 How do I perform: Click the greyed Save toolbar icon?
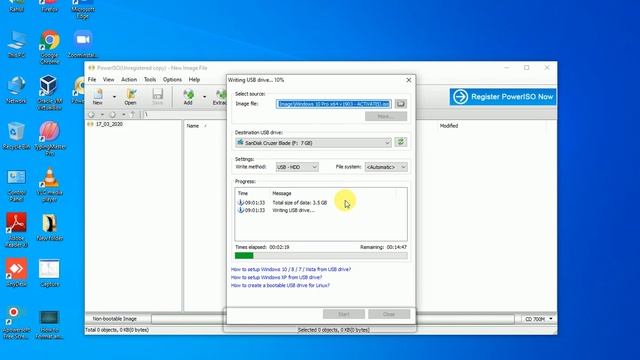coord(158,97)
